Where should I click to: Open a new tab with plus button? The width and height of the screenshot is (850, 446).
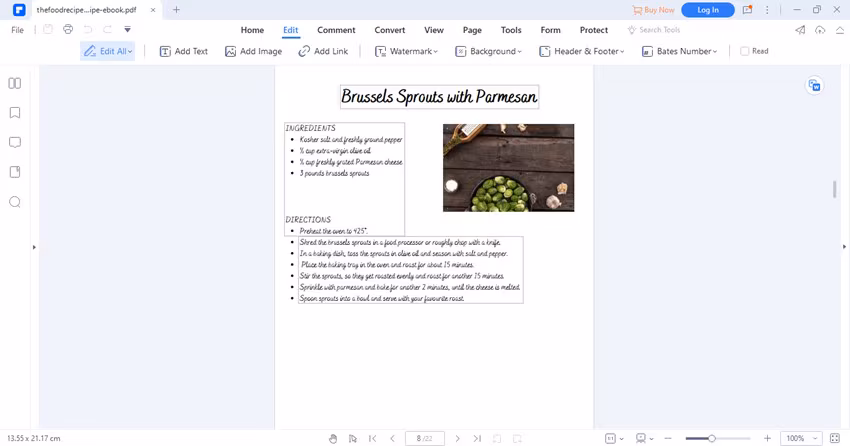(176, 10)
